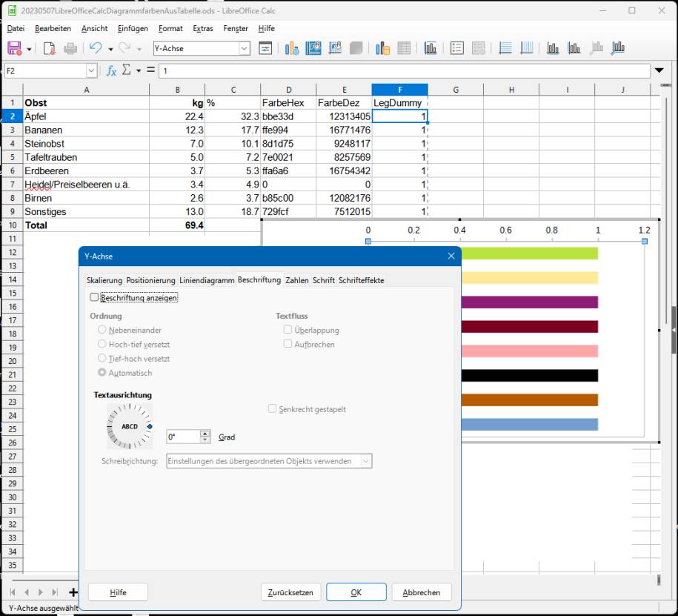
Task: Toggle the 'Senkrecht gestapelt' checkbox
Action: pos(272,408)
